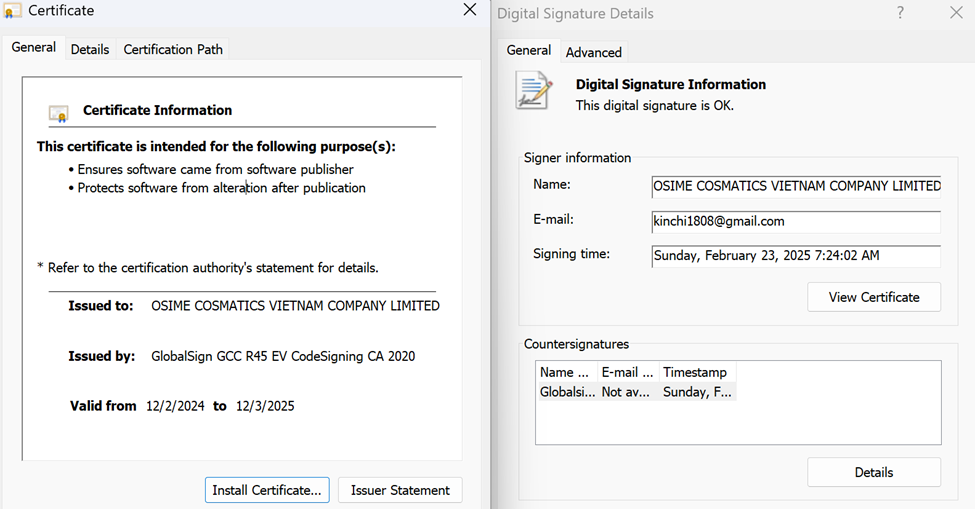Image resolution: width=975 pixels, height=509 pixels.
Task: Click the 'Not av...' cell in countersignatures
Action: 626,392
